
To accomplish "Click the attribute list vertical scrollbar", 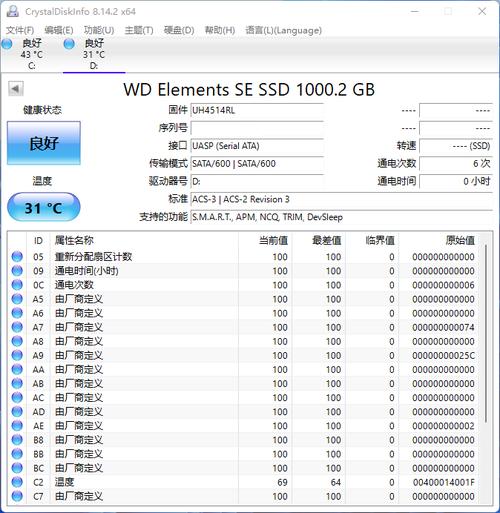I will pos(486,333).
